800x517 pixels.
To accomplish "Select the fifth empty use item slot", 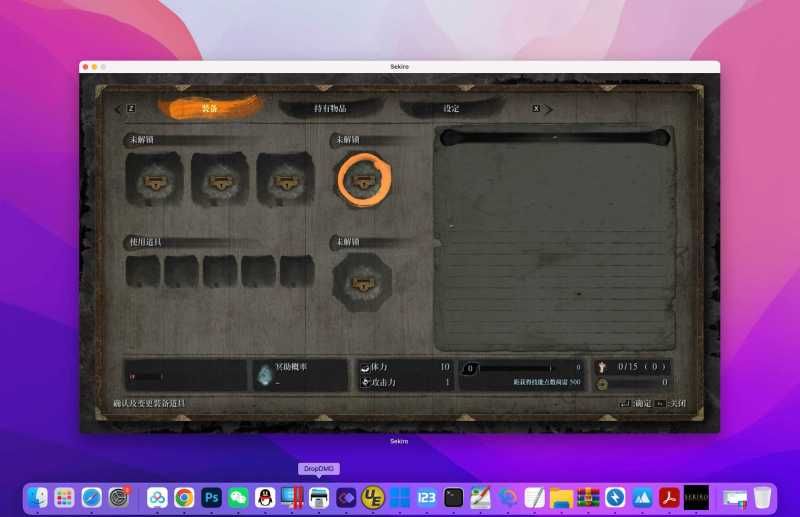I will coord(297,270).
